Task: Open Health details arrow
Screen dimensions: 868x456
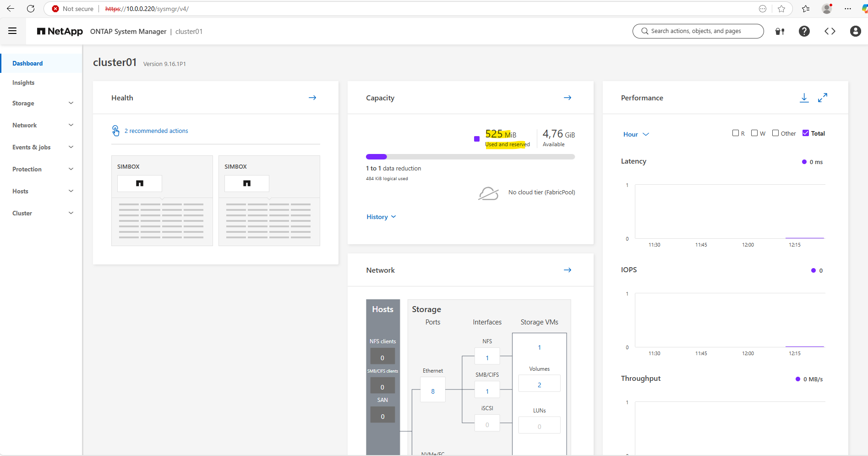Action: click(x=312, y=98)
